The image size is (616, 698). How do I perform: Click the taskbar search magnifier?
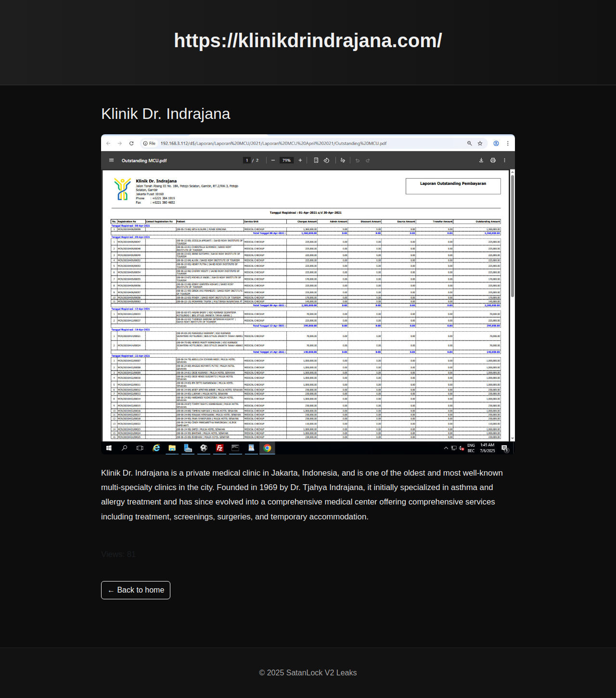(124, 448)
